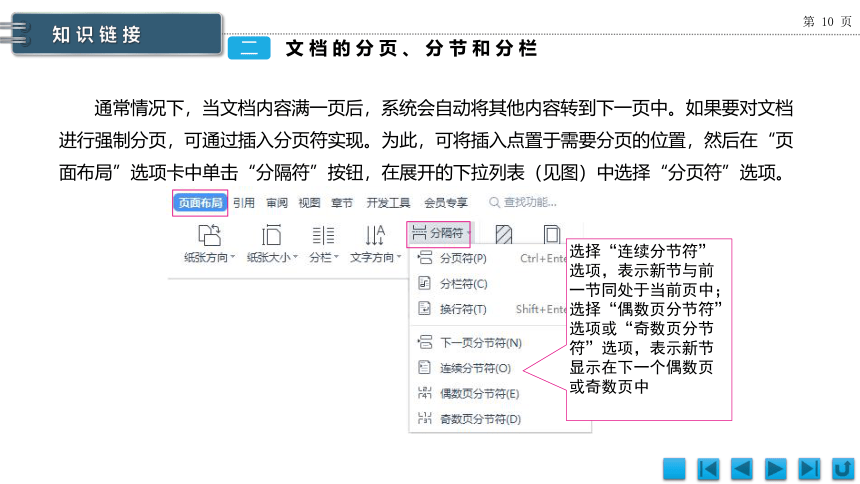Click the 第 10 页 page label
The height and width of the screenshot is (484, 860).
point(827,21)
